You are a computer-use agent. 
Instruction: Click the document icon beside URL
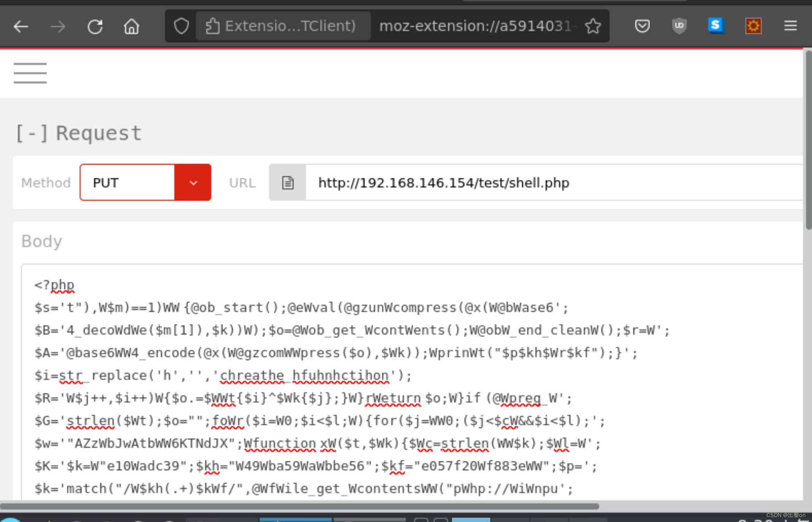(288, 182)
